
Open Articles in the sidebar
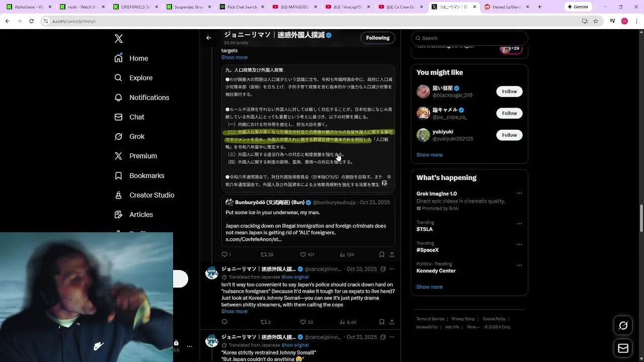click(x=134, y=215)
